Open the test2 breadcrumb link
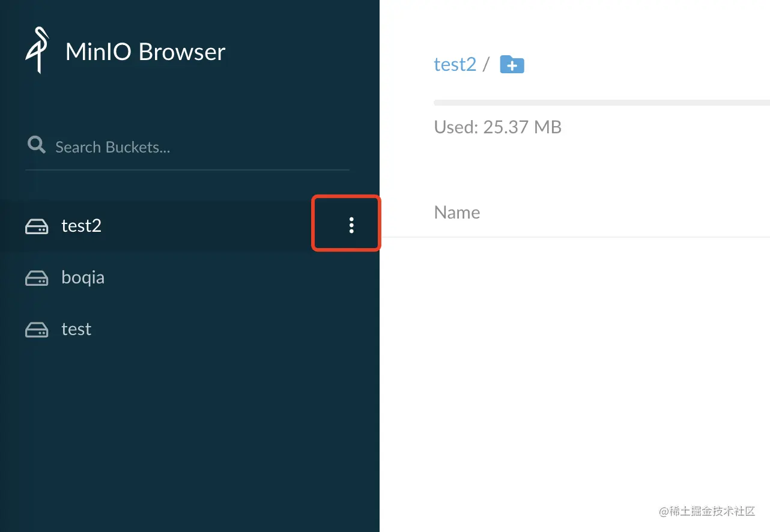The image size is (770, 532). [x=455, y=64]
